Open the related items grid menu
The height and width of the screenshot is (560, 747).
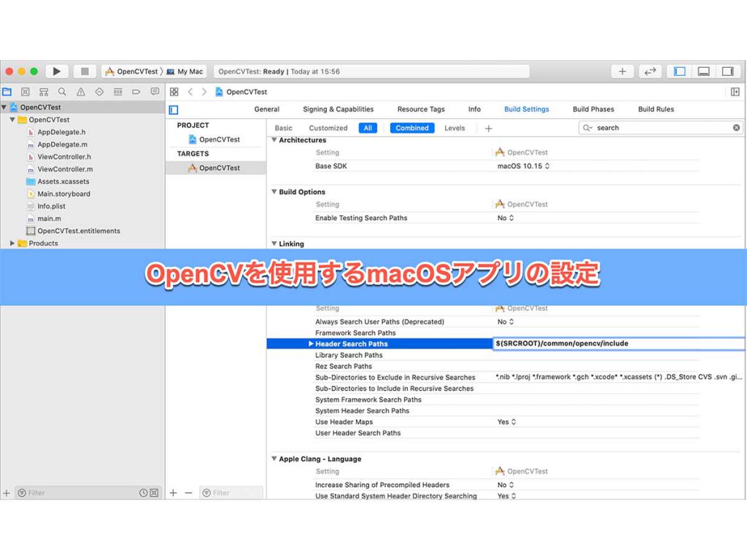pyautogui.click(x=174, y=92)
